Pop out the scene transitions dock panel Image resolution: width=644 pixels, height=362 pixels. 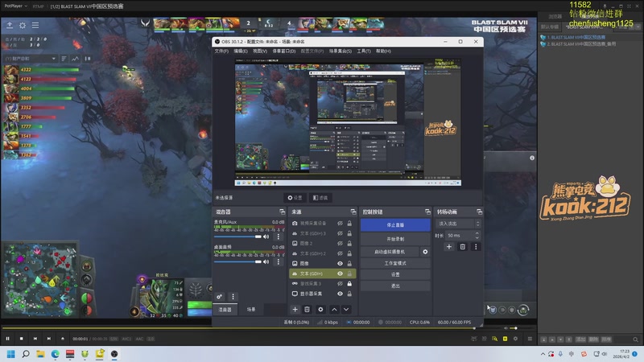coord(479,212)
